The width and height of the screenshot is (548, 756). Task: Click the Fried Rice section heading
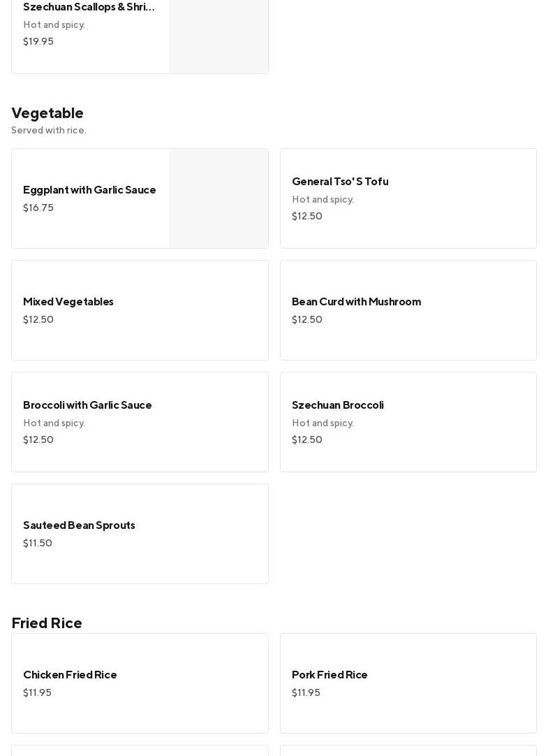tap(47, 623)
